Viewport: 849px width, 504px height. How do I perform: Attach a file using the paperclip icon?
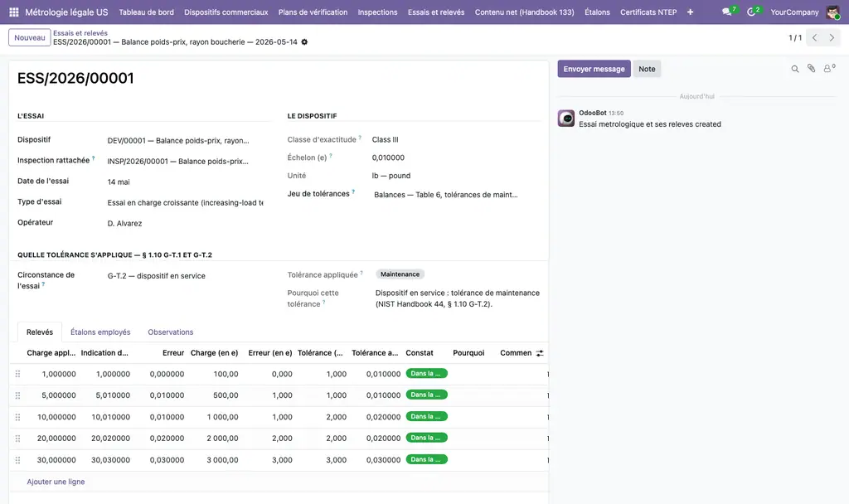click(x=811, y=68)
